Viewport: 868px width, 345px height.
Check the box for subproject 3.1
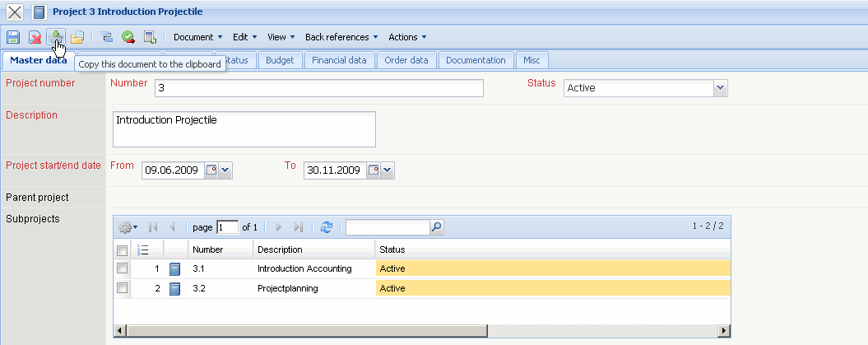[x=122, y=268]
